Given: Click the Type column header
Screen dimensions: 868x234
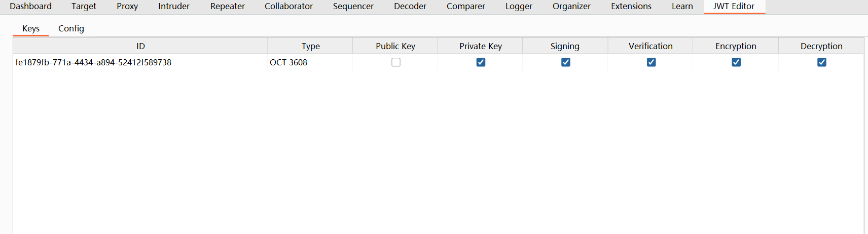Looking at the screenshot, I should click(310, 46).
